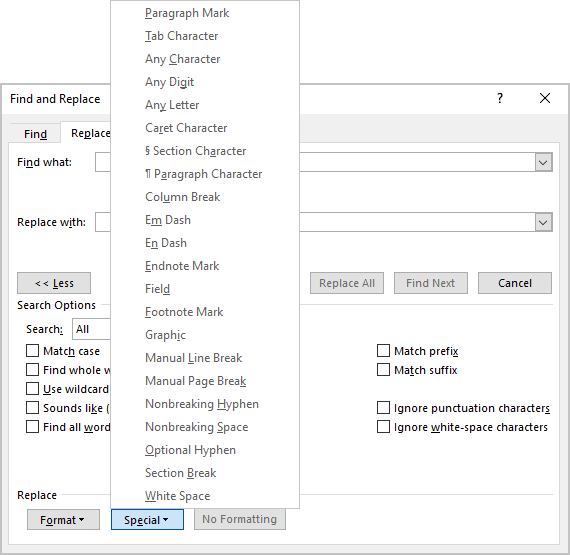Screen dimensions: 570x555
Task: Close the Find and Replace dialog
Action: click(545, 98)
